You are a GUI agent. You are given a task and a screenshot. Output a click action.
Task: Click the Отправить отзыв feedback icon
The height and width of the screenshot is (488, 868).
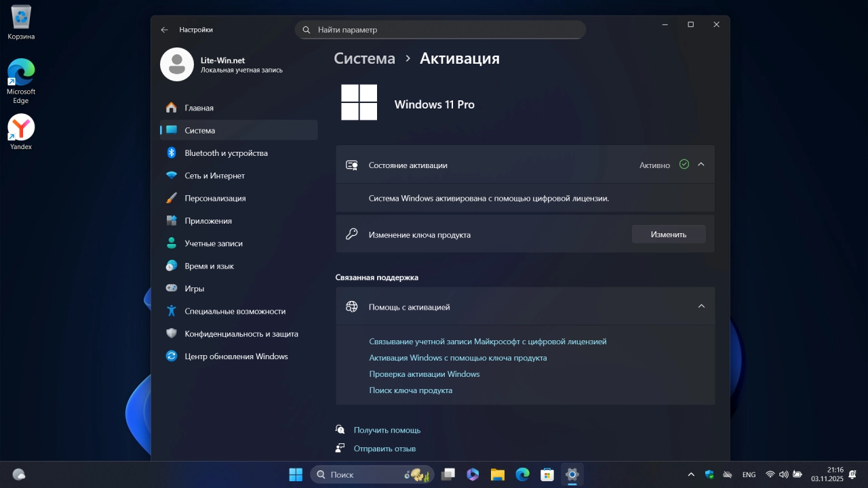(x=340, y=448)
